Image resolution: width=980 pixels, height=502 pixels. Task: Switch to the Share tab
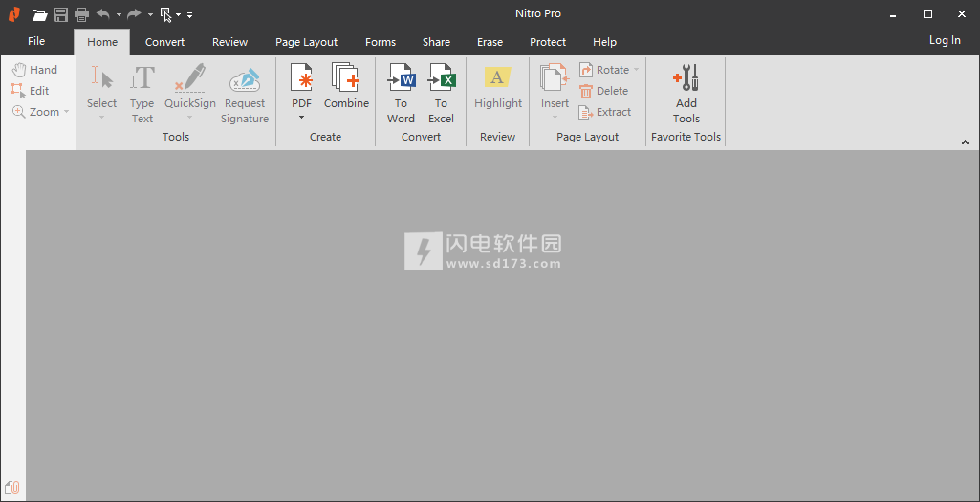point(436,42)
